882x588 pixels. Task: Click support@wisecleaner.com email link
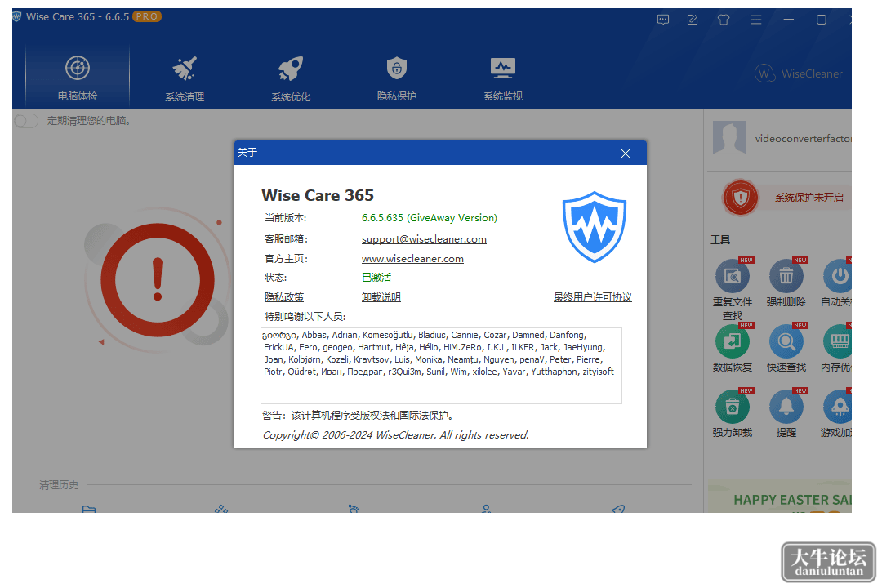424,239
